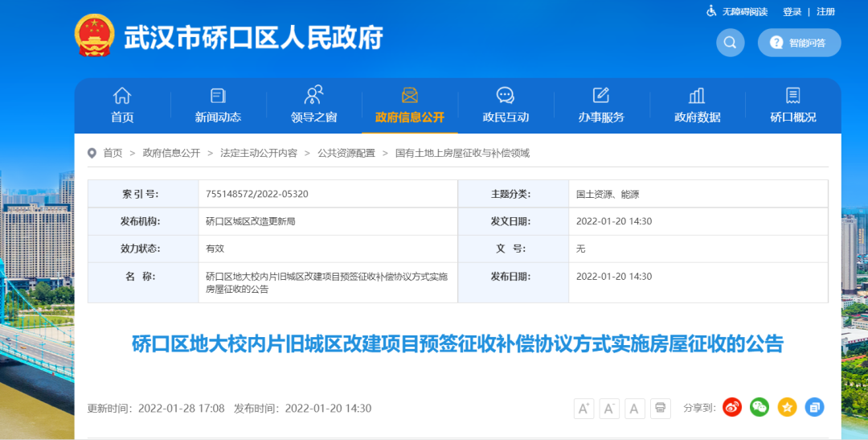Click the print page icon
Viewport: 868px width, 440px height.
661,409
